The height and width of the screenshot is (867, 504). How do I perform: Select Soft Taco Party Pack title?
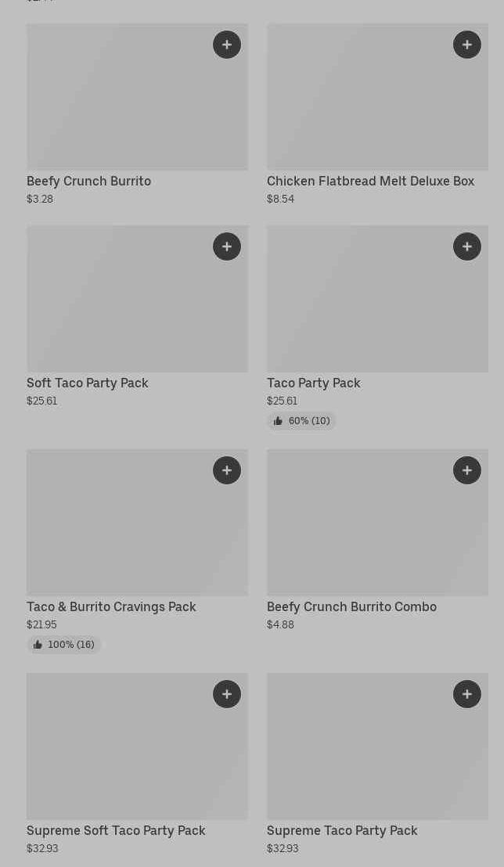pyautogui.click(x=87, y=383)
